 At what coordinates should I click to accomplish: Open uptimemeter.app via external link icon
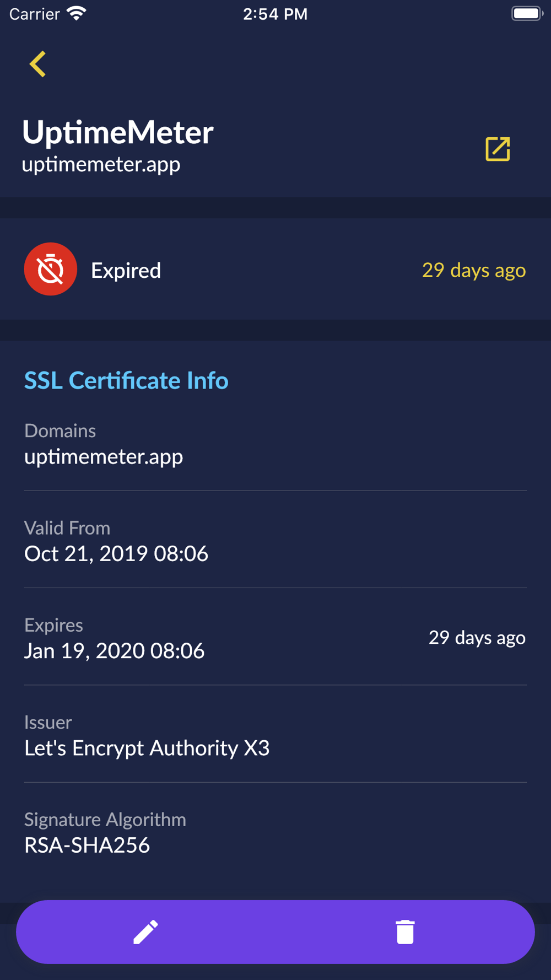pos(498,149)
